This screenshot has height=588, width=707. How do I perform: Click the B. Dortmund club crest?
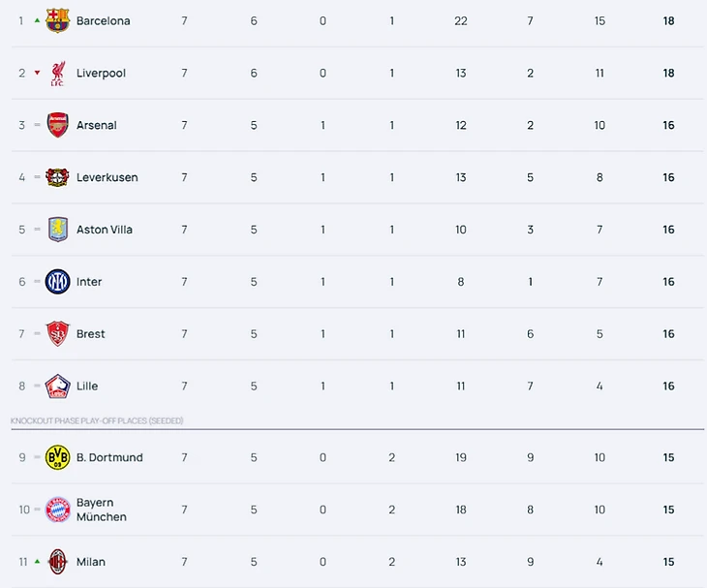58,457
